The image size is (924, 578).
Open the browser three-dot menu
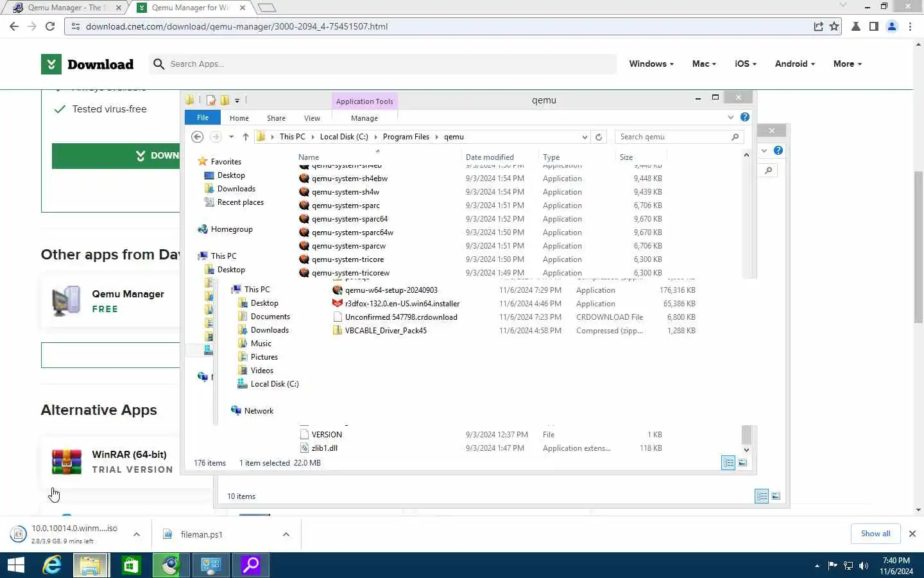coord(911,26)
